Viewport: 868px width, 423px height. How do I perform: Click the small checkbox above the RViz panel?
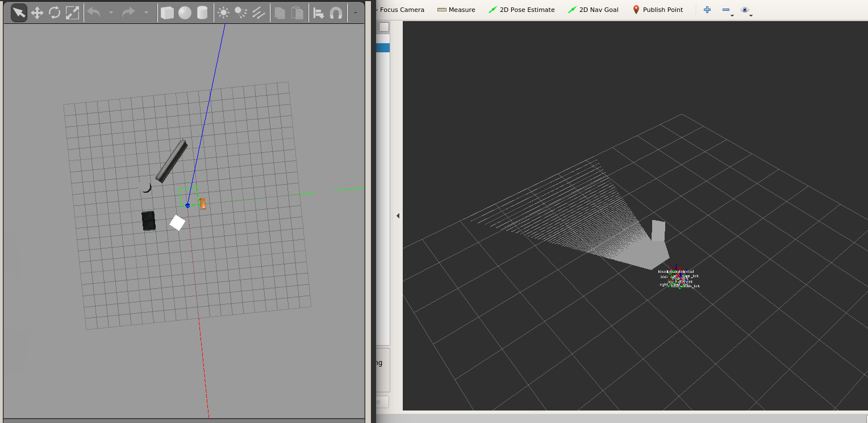pos(384,27)
